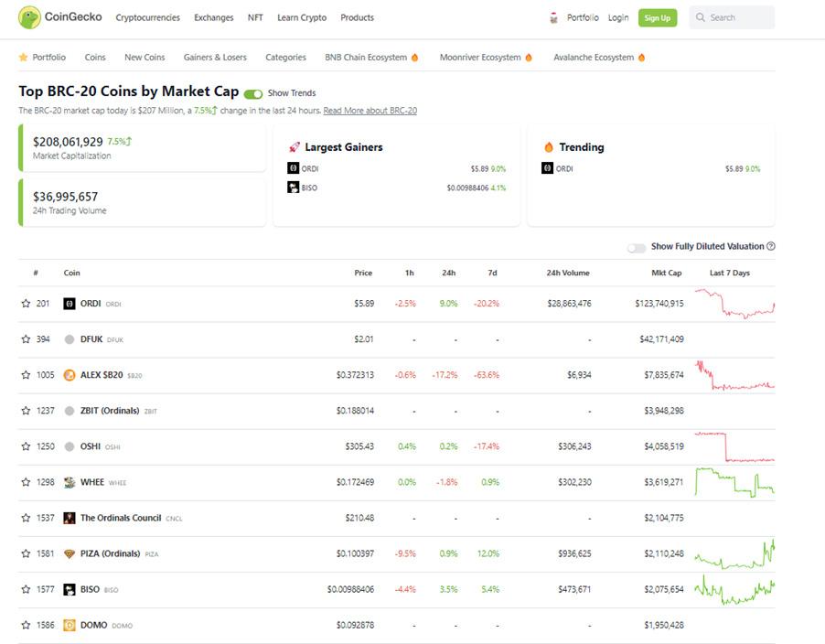Image resolution: width=825 pixels, height=644 pixels.
Task: Open WHEE 7-day sparkline chart
Action: click(734, 482)
